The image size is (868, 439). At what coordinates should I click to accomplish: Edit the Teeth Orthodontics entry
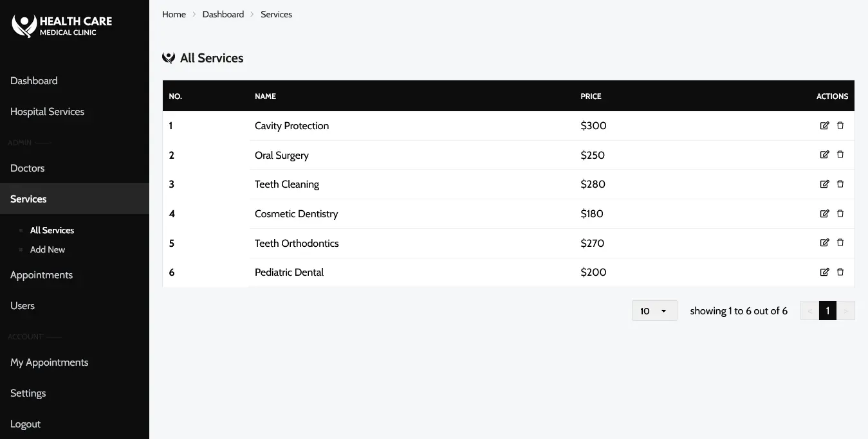point(824,242)
